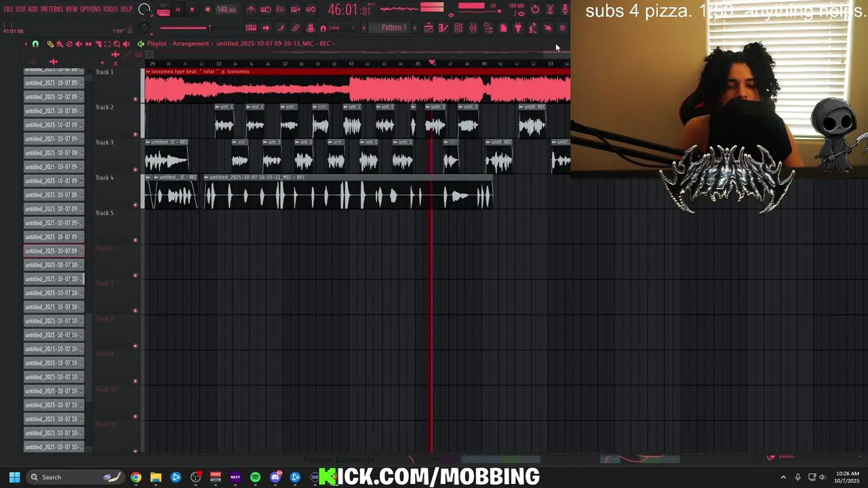Click the 140 tempo field

tap(226, 9)
